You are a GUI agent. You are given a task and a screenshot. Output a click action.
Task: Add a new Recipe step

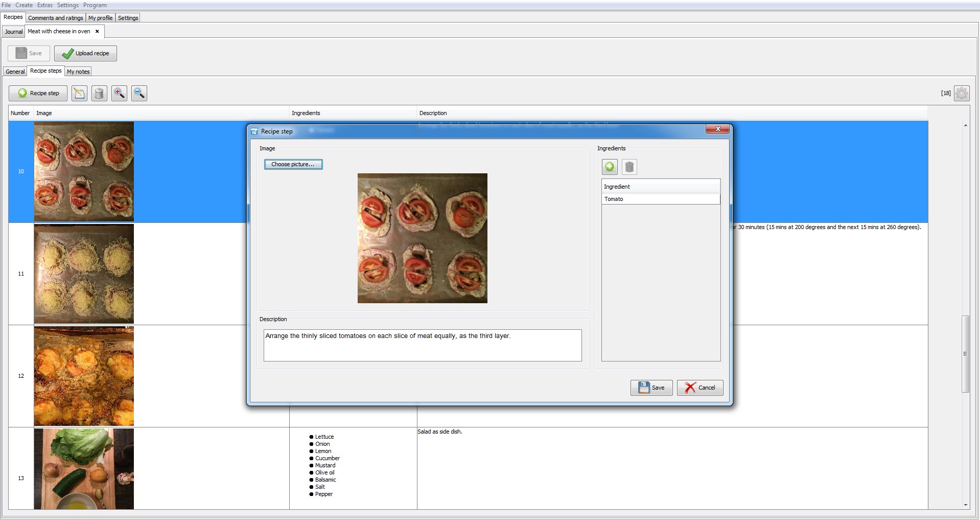38,93
